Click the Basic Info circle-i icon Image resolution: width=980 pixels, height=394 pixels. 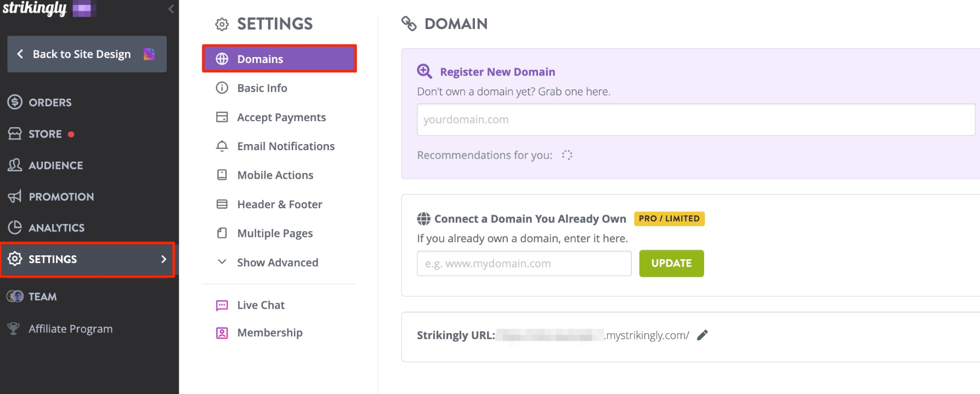click(x=222, y=88)
